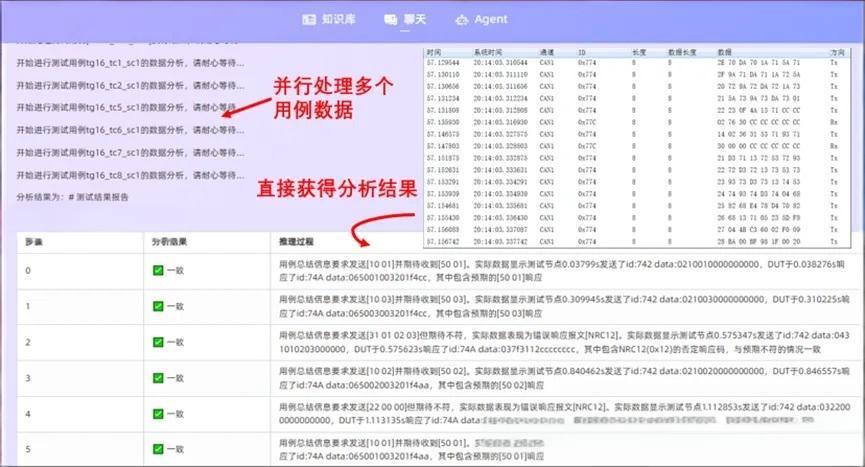Click the 步骤 column header
The height and width of the screenshot is (467, 865).
pos(34,241)
